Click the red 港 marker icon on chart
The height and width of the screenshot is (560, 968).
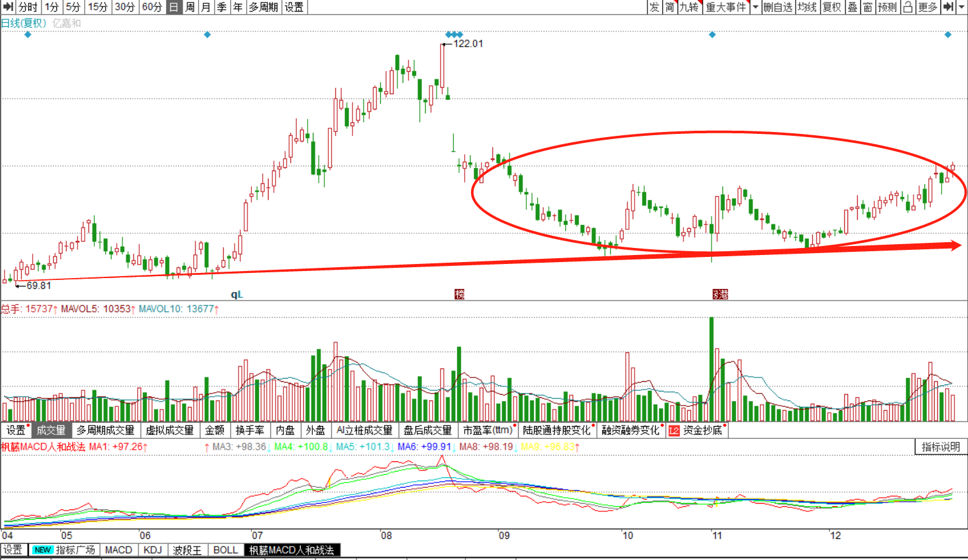click(720, 294)
